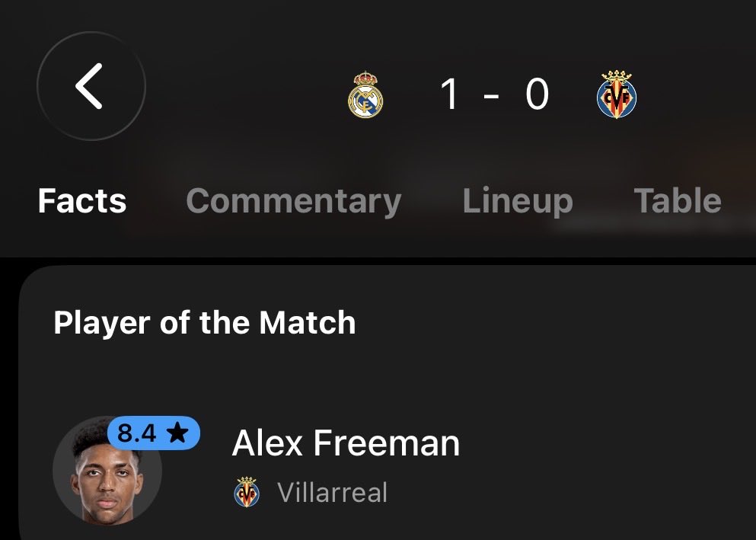Open the large Villarreal crest beside the score
The height and width of the screenshot is (540, 756).
[x=617, y=94]
